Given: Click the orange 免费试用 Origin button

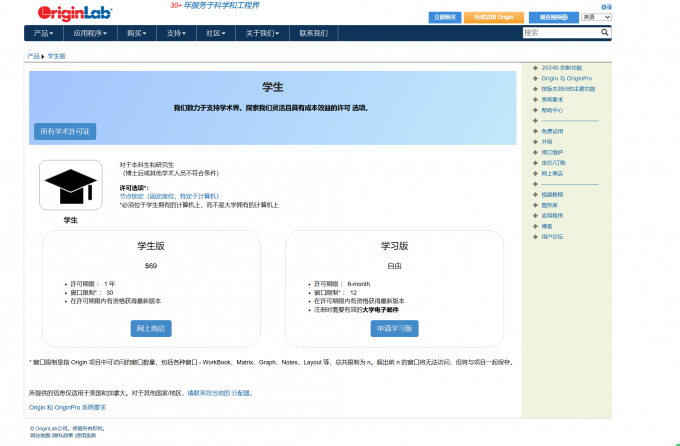Looking at the screenshot, I should click(494, 17).
